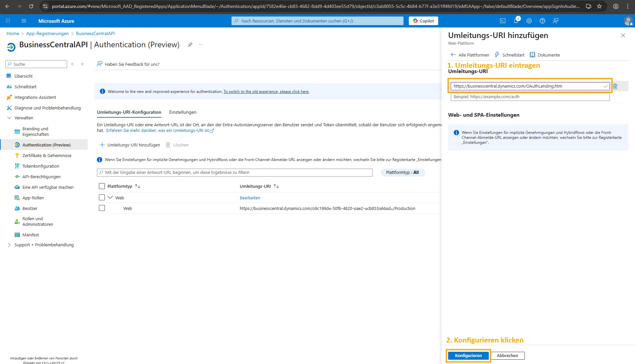Bookmark the page with the star icon

click(599, 6)
